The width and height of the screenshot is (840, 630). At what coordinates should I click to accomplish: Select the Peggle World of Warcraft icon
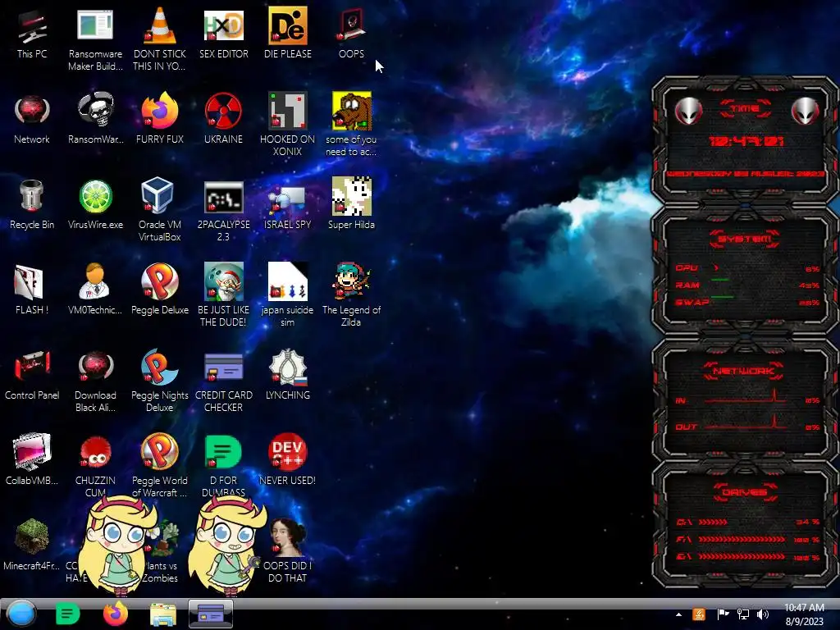pos(159,452)
